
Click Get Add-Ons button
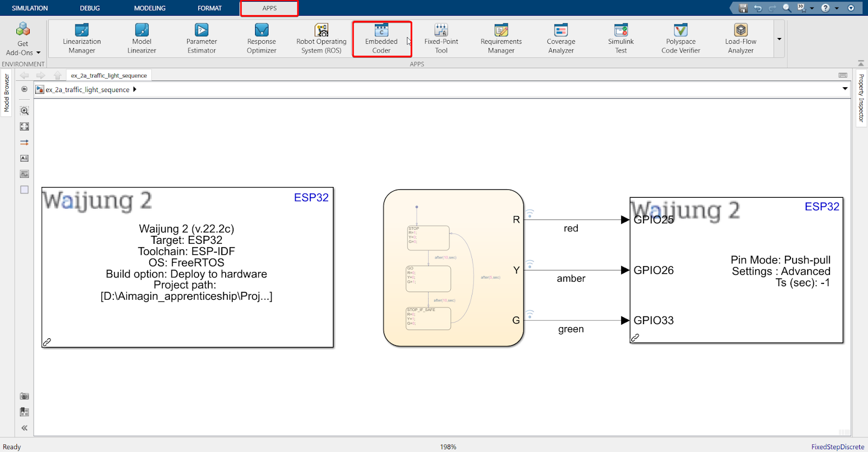tap(23, 38)
